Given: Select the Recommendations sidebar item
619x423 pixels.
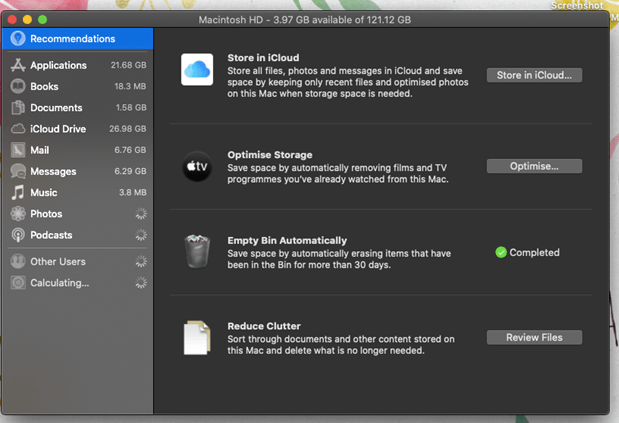Looking at the screenshot, I should click(77, 39).
